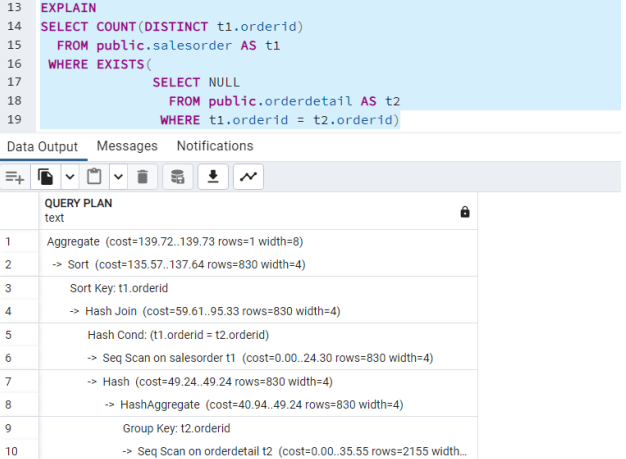Click 'EXISTS' in the WHERE line

pyautogui.click(x=120, y=64)
